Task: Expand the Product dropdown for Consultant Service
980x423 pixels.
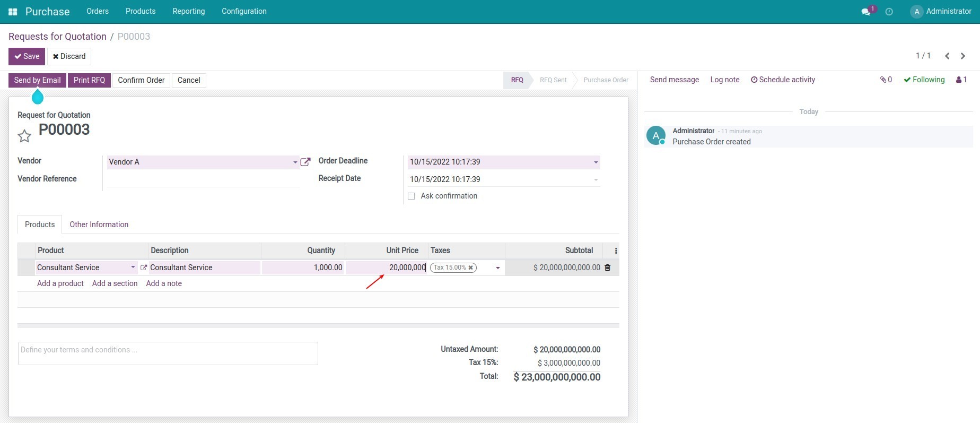Action: tap(133, 267)
